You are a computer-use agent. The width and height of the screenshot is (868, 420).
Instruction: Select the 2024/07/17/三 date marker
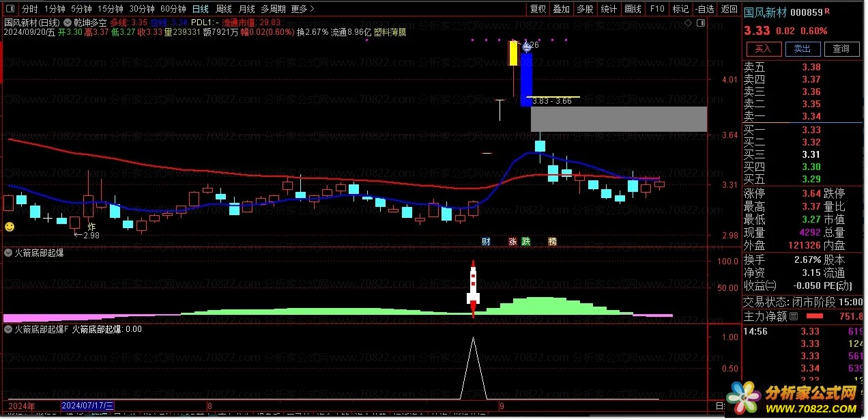click(x=88, y=405)
